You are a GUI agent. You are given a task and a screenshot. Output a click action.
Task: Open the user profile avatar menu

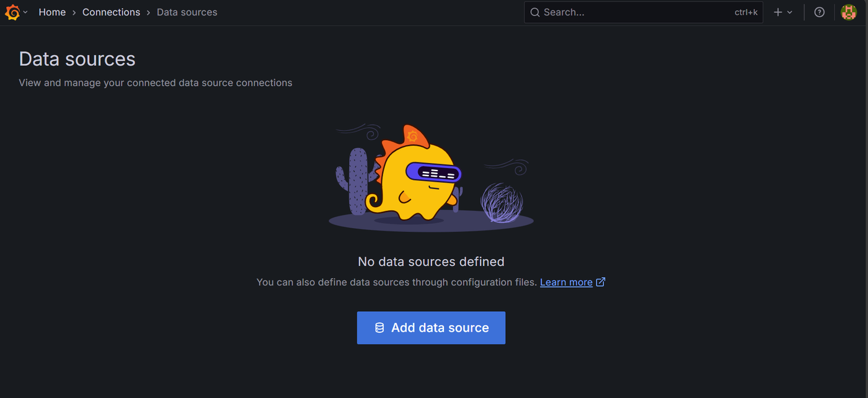pyautogui.click(x=849, y=12)
